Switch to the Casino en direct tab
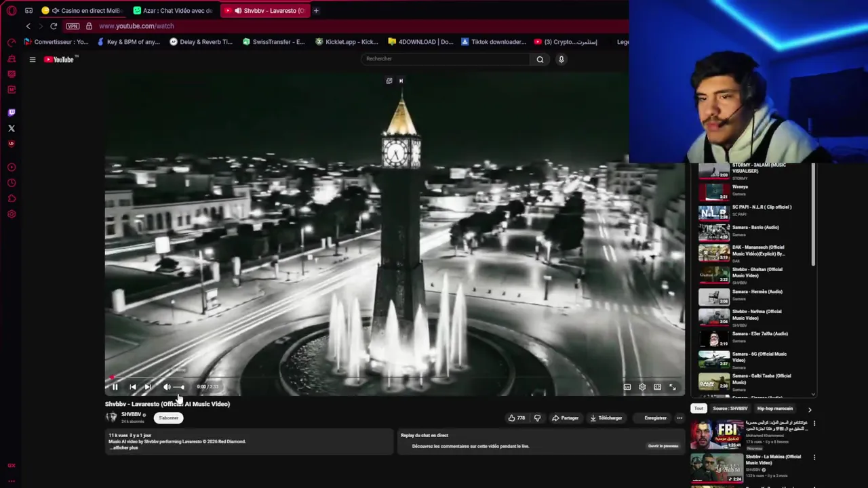Image resolution: width=868 pixels, height=488 pixels. click(81, 10)
